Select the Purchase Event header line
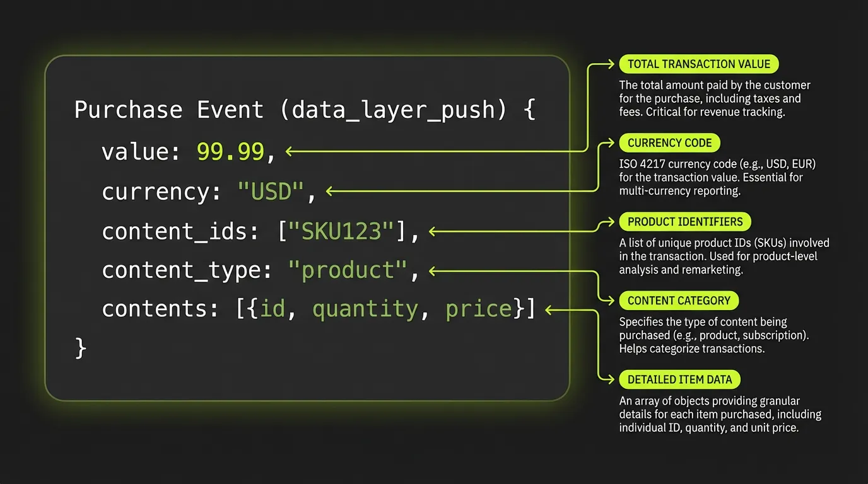 304,109
